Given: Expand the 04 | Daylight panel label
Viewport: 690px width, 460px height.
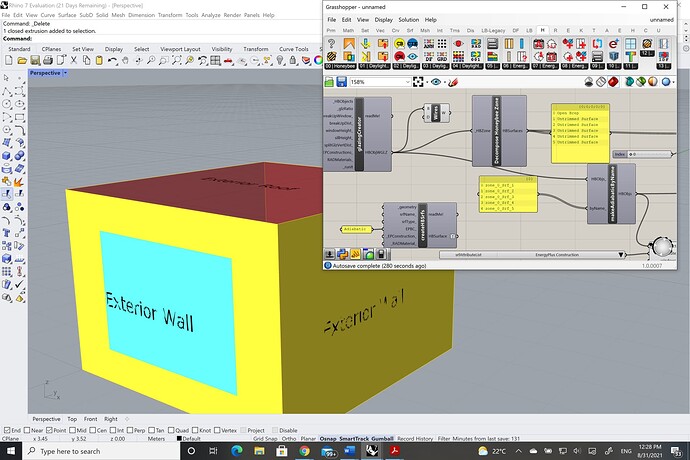Looking at the screenshot, I should [x=467, y=66].
